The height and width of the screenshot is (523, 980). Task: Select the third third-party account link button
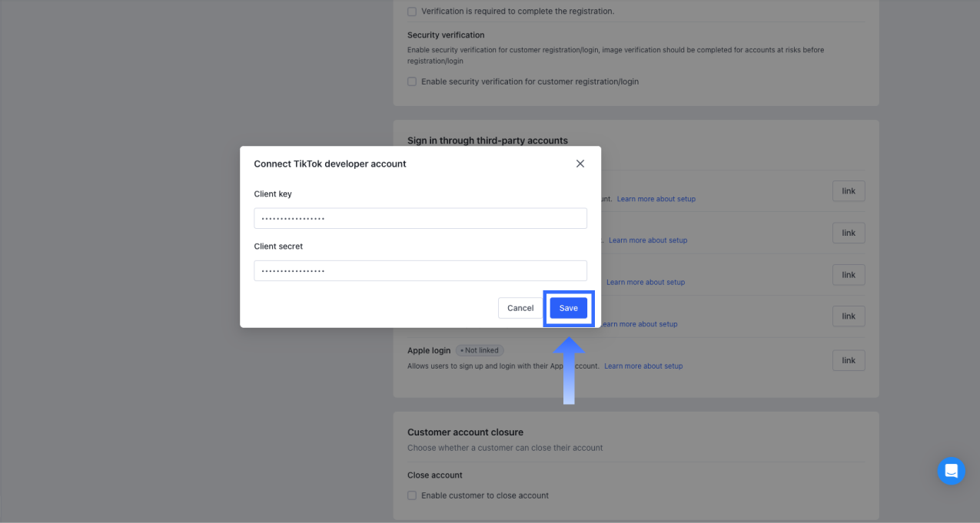click(848, 275)
